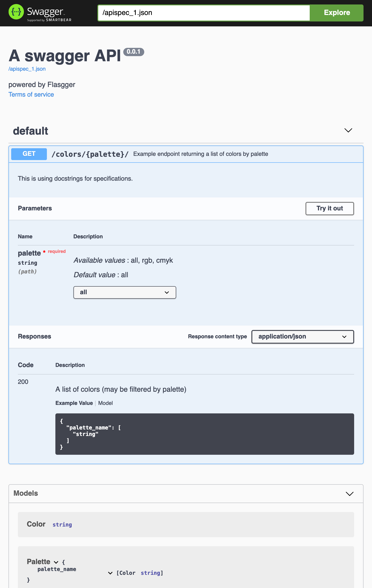Click the green Explore button
This screenshot has width=372, height=588.
point(336,13)
